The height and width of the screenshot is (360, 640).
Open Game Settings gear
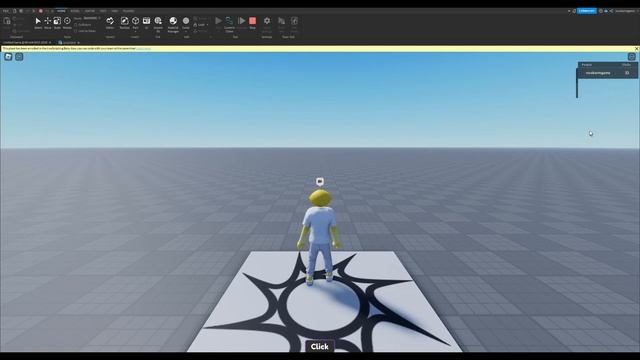click(x=267, y=24)
